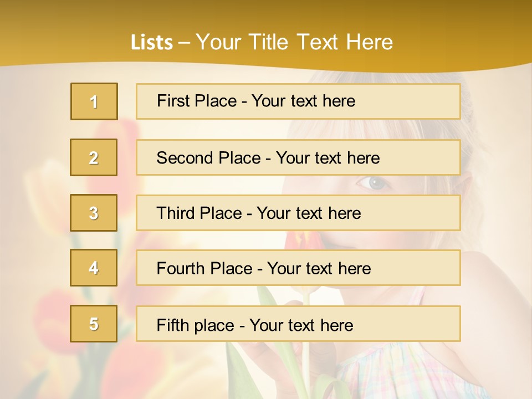Click the word 'Third' in list

(175, 213)
